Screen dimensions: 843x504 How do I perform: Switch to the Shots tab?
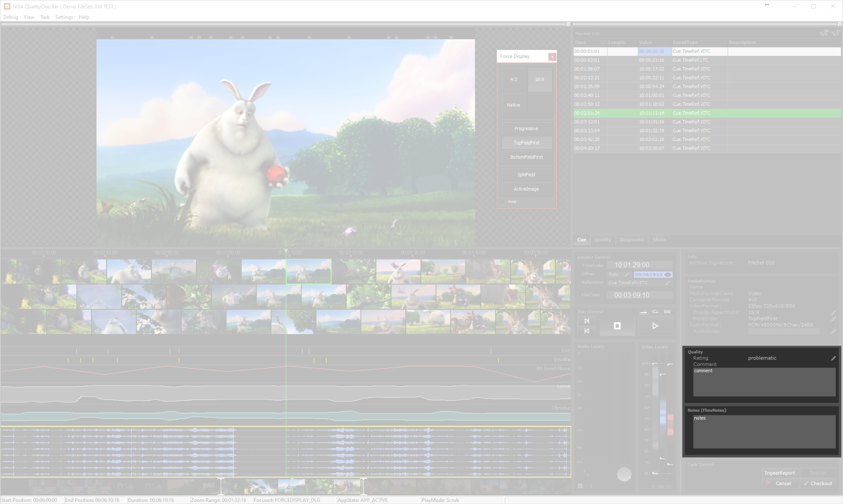tap(659, 240)
